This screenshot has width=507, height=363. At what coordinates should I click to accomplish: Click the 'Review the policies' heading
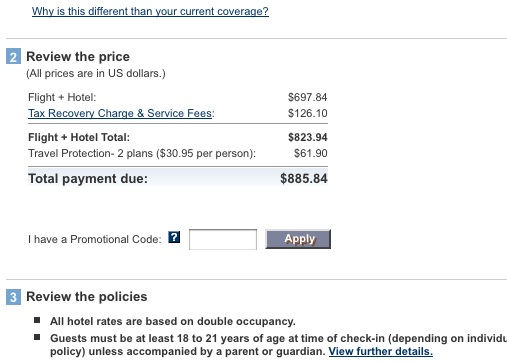pos(87,297)
